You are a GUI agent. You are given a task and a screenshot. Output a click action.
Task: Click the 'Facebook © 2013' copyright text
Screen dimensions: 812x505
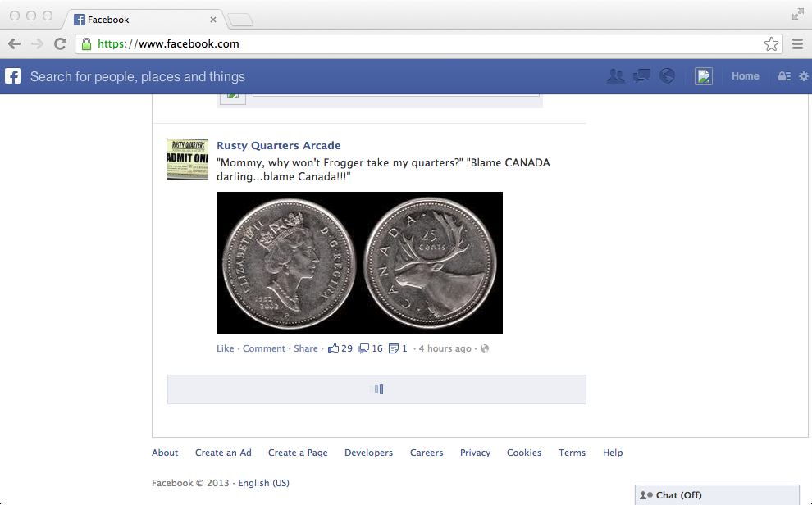[190, 483]
